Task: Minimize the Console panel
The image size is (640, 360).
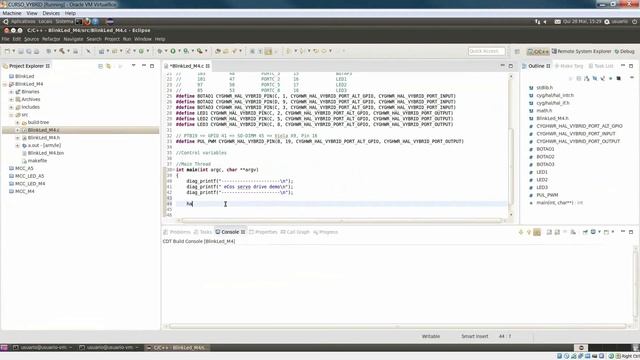Action: tap(623, 231)
